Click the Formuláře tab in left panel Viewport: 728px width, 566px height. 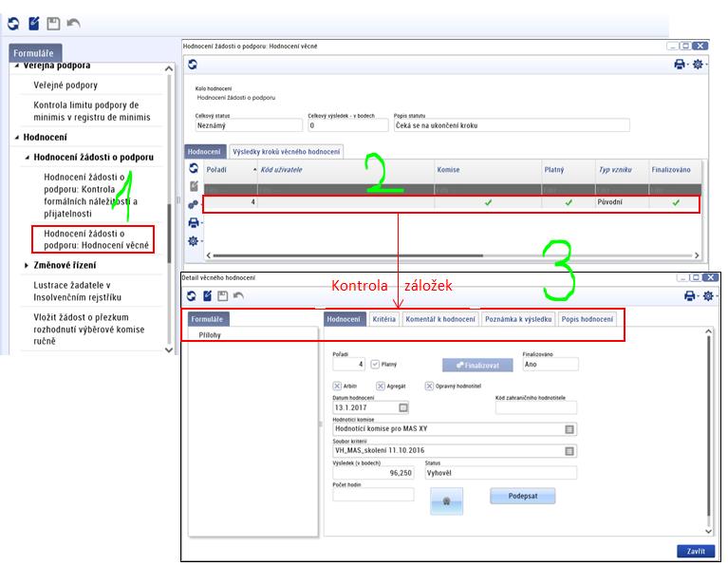pyautogui.click(x=33, y=53)
